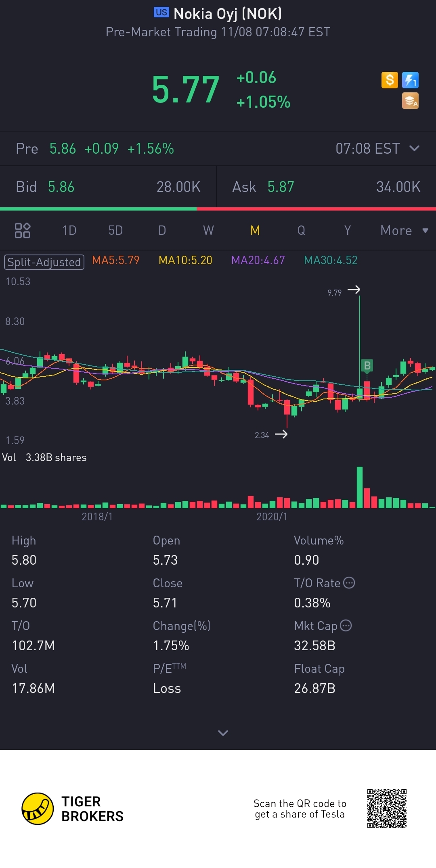Toggle the Split-Adjusted chart option
Image resolution: width=436 pixels, height=868 pixels.
[44, 262]
